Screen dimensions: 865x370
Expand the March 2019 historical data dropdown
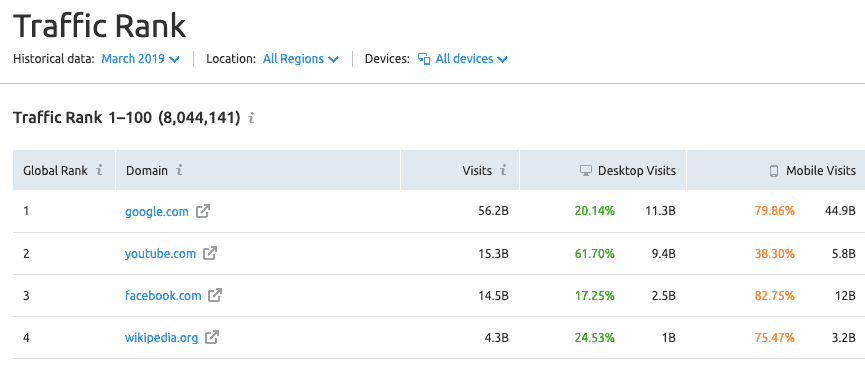coord(141,59)
